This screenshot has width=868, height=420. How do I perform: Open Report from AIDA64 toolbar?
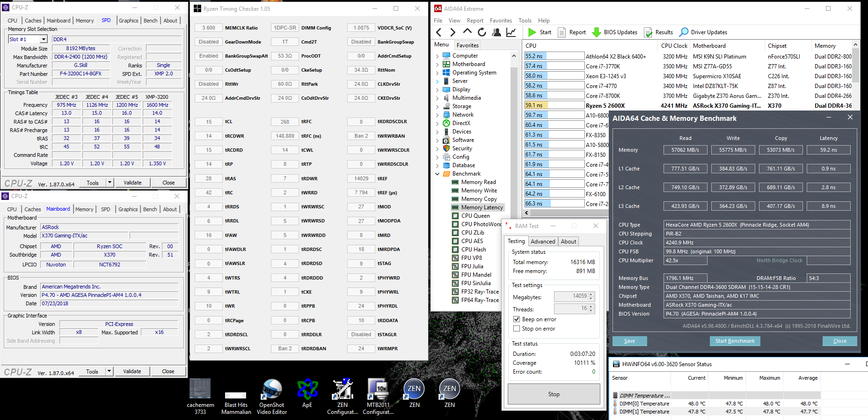572,32
